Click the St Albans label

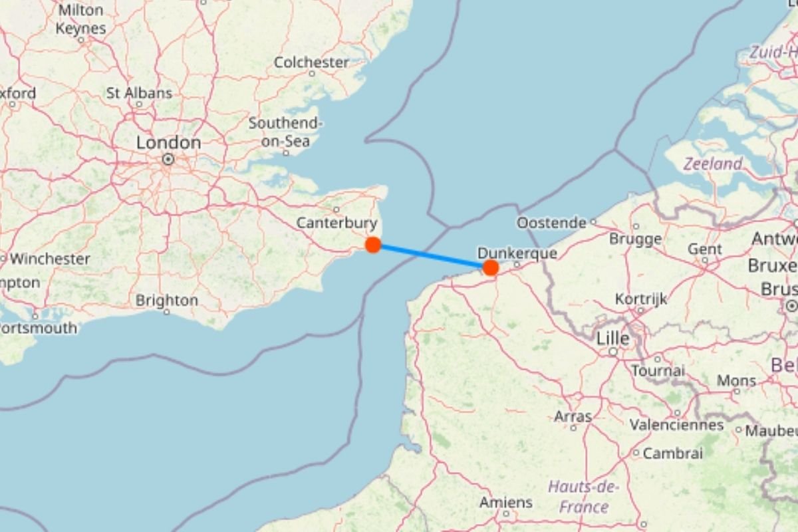[139, 93]
